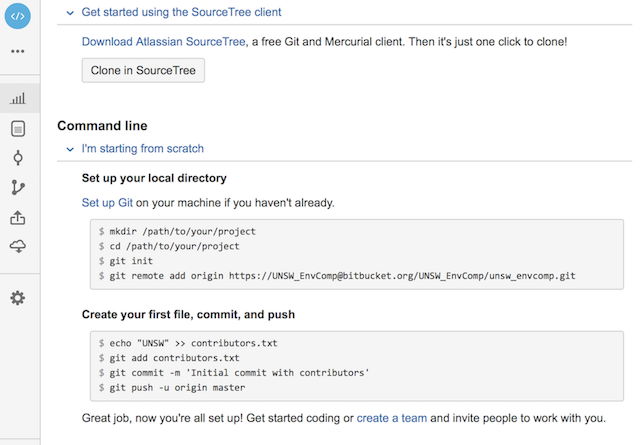The height and width of the screenshot is (445, 640).
Task: Open the Branches icon in sidebar
Action: [18, 187]
